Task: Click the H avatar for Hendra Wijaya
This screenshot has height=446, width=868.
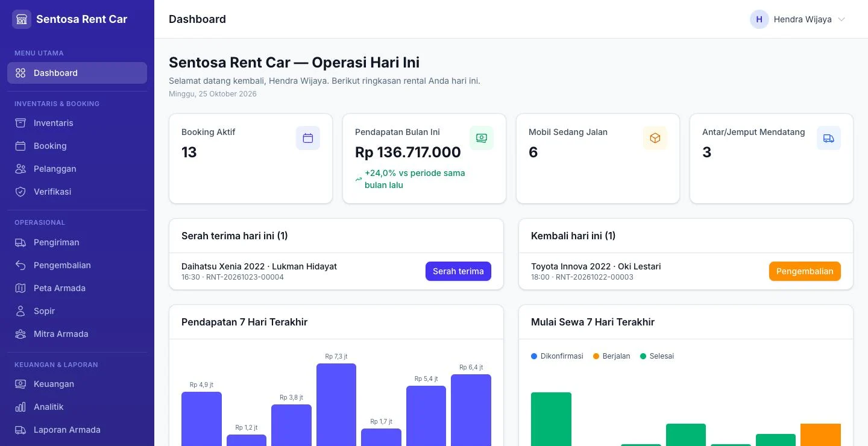Action: pyautogui.click(x=759, y=19)
